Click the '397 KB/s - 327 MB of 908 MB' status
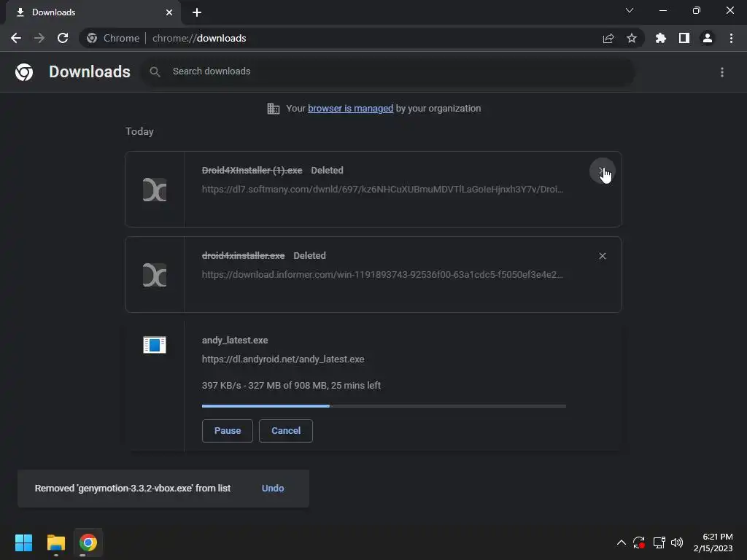 [291, 385]
